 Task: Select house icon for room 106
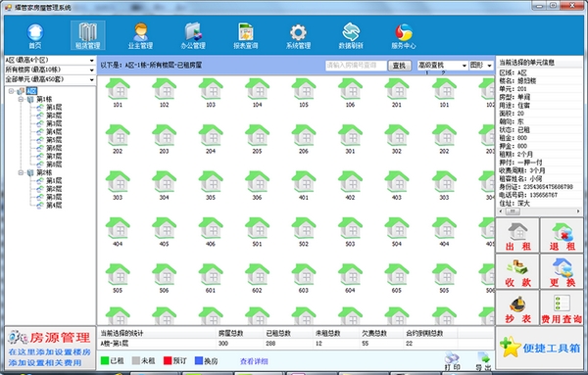point(350,89)
